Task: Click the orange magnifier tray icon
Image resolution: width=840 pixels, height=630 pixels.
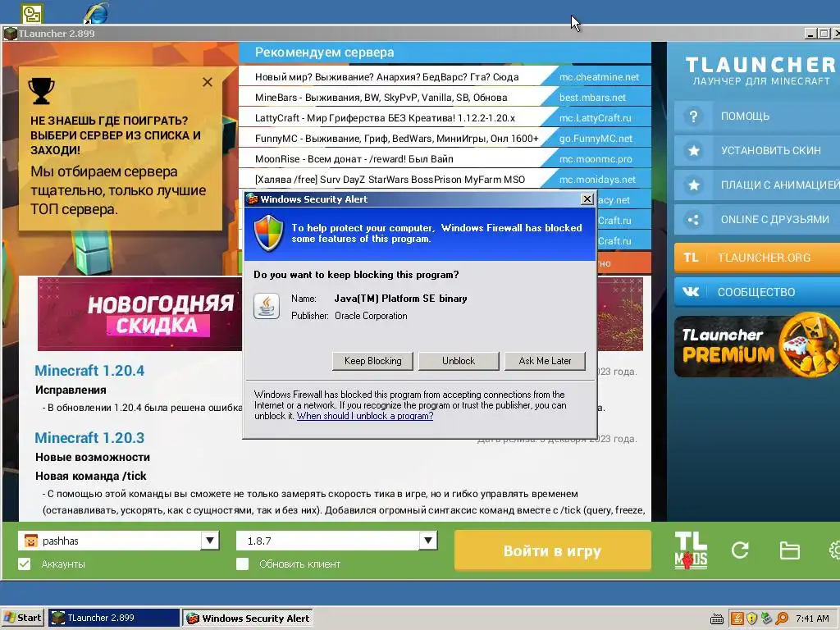Action: click(782, 619)
